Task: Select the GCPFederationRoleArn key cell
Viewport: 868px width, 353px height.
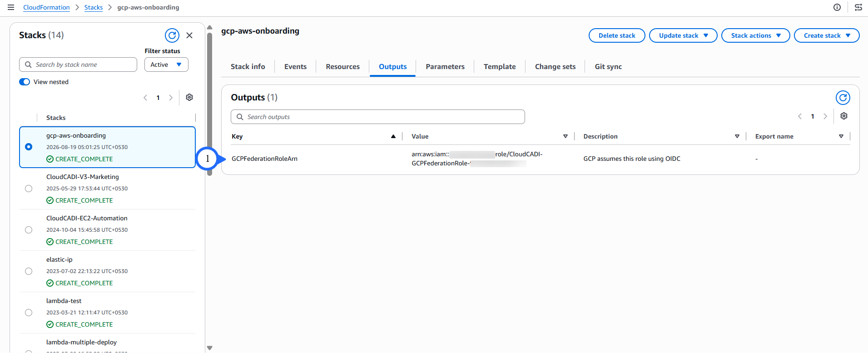Action: pyautogui.click(x=264, y=159)
